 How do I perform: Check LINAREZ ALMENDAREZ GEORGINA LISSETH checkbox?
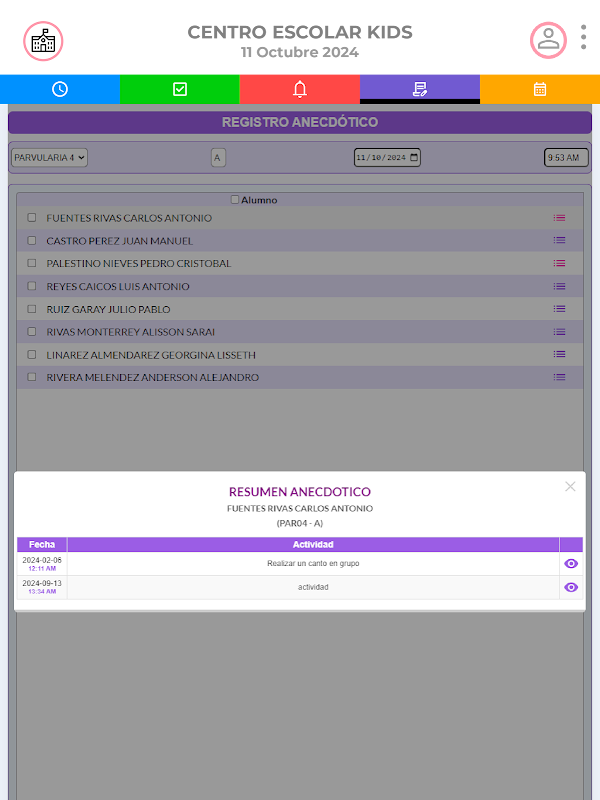[x=32, y=354]
